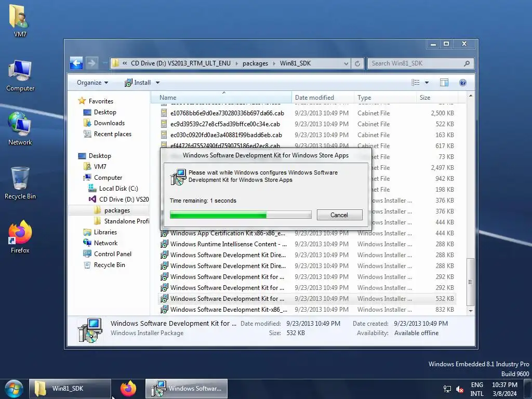Screen dimensions: 532x399
Task: Click the network tray icon
Action: coord(447,389)
